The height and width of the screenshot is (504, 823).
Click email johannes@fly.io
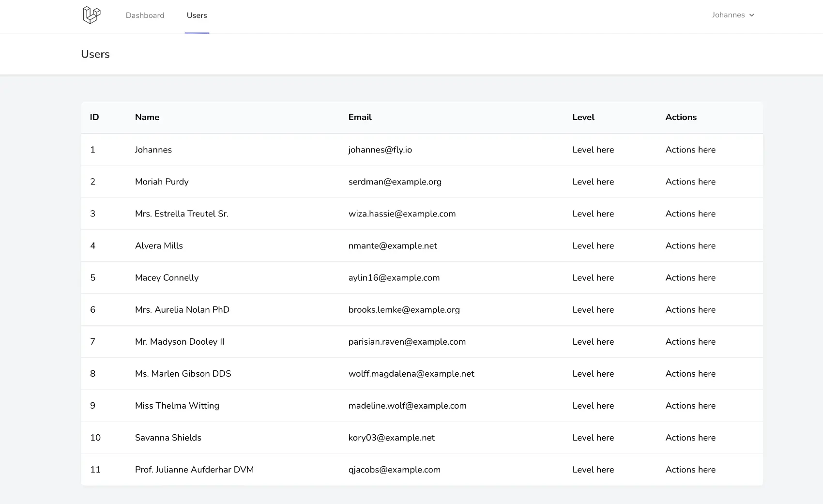coord(380,150)
